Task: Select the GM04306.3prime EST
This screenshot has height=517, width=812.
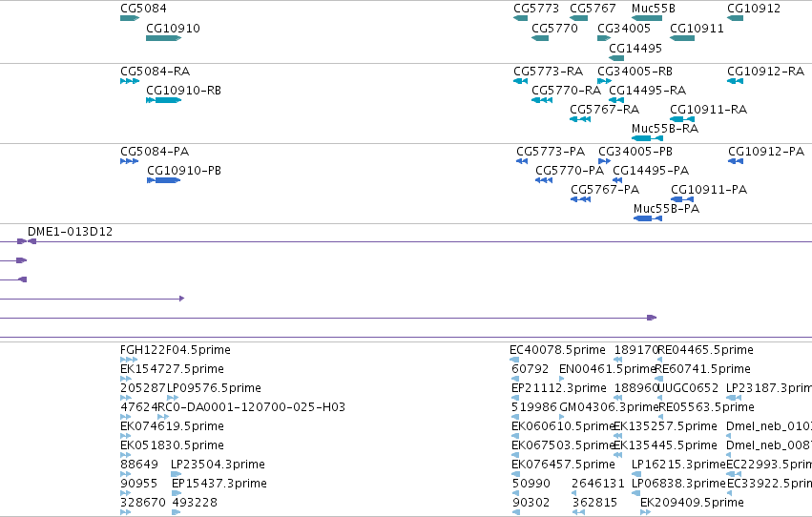Action: click(x=562, y=417)
